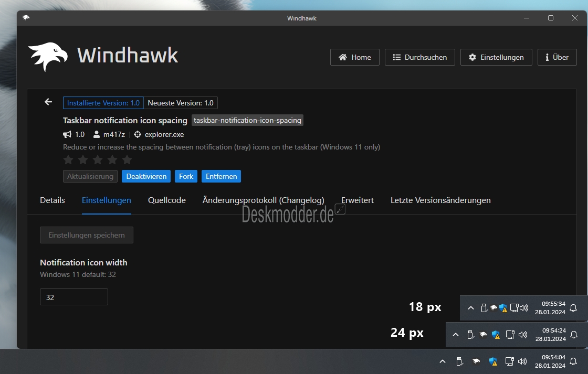The height and width of the screenshot is (374, 588).
Task: Rate the mod five stars
Action: click(x=127, y=160)
